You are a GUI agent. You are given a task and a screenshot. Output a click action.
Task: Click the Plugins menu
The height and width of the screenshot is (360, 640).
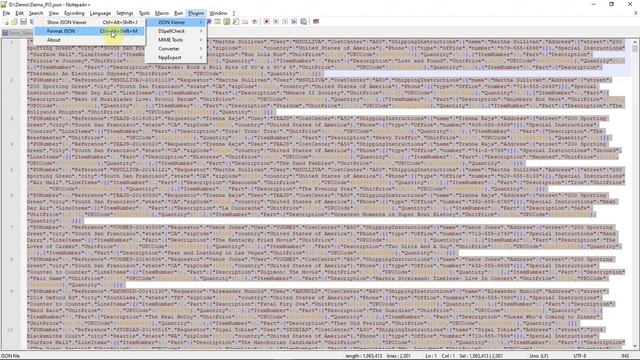click(196, 13)
